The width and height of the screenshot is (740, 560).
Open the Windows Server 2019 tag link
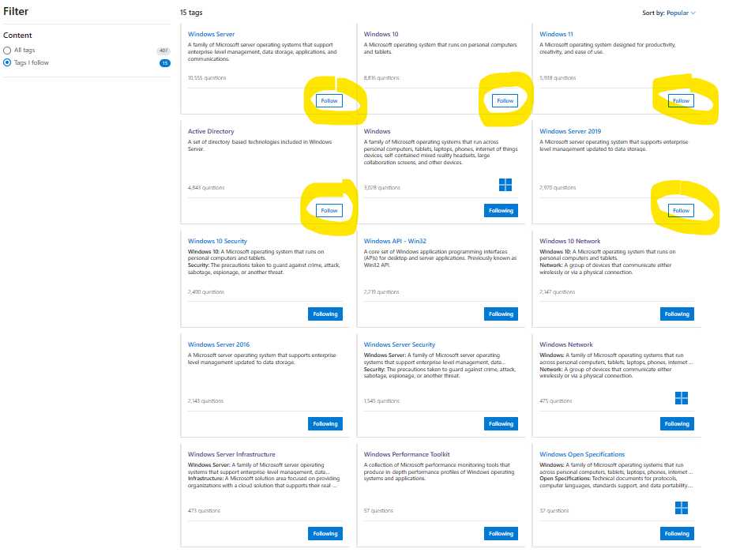click(570, 131)
